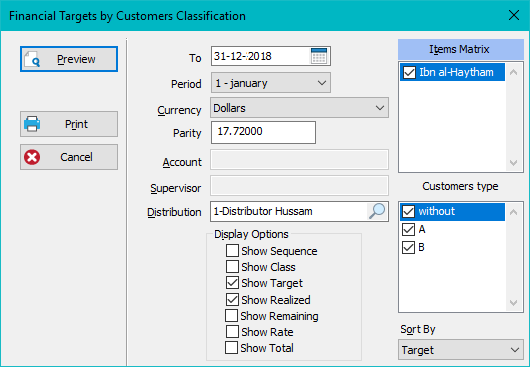Open the Sort By dropdown showing Target
This screenshot has width=530, height=367.
(461, 350)
